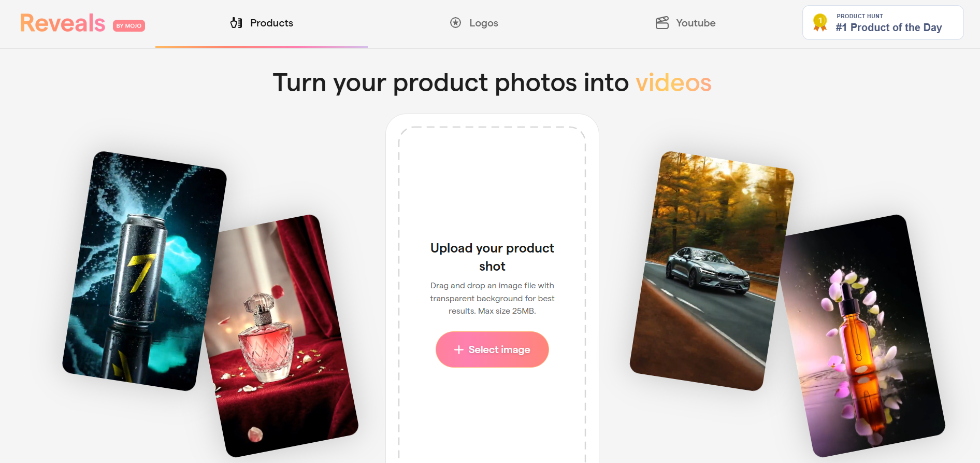Click the Products bottle icon
Viewport: 980px width, 463px height.
click(x=236, y=23)
